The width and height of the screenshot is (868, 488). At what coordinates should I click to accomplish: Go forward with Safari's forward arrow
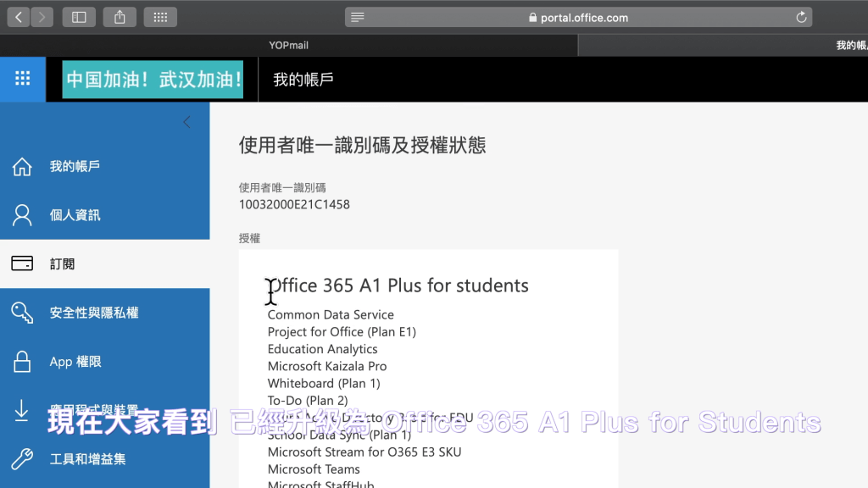coord(42,17)
